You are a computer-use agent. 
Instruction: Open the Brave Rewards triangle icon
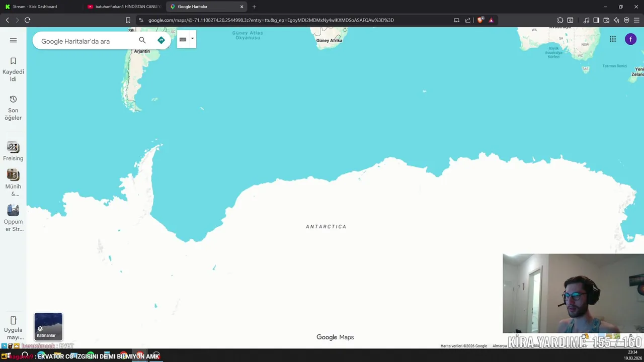[491, 20]
